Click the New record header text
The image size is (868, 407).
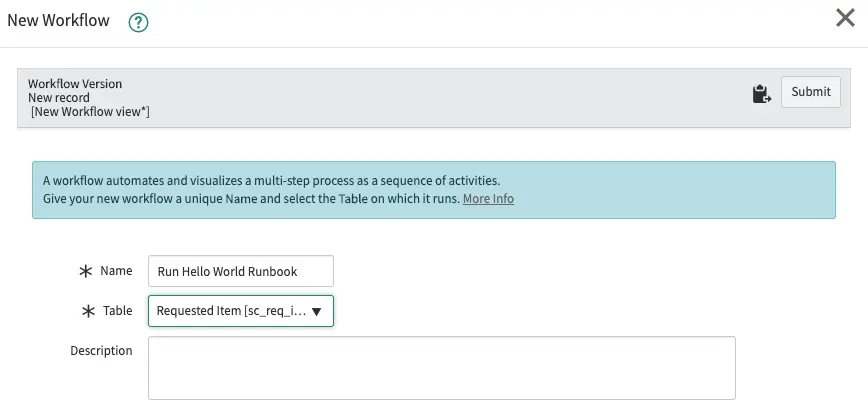tap(59, 98)
